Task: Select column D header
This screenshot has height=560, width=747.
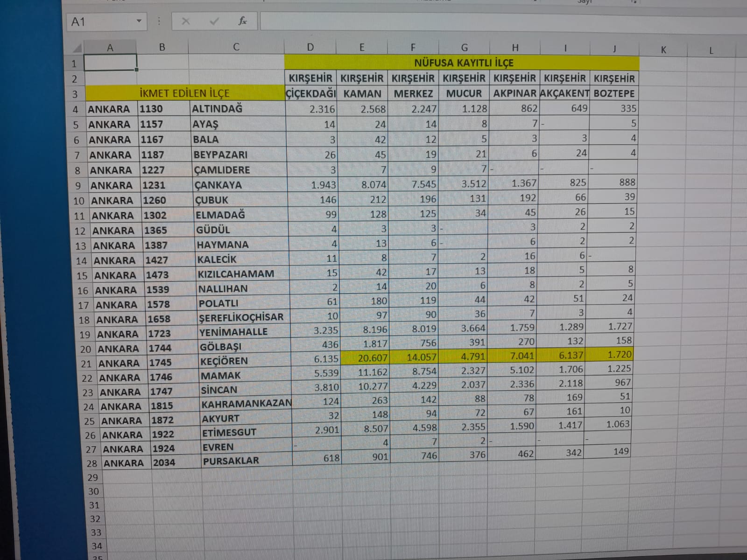Action: click(x=310, y=47)
